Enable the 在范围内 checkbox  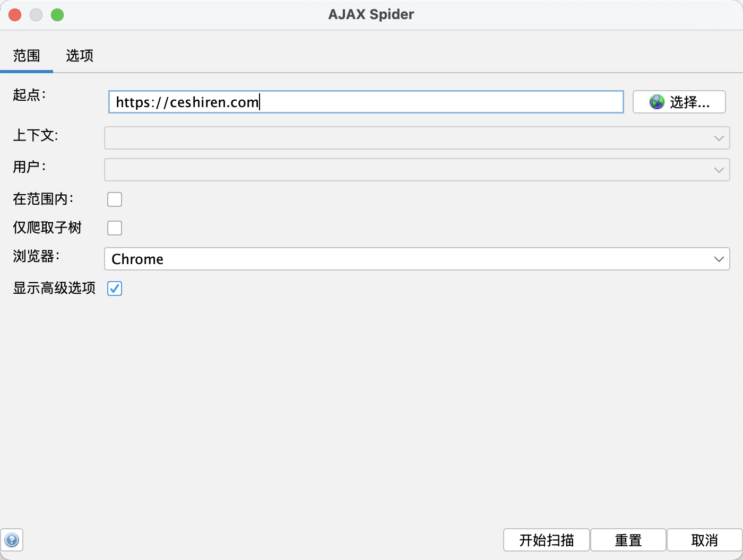pyautogui.click(x=115, y=199)
